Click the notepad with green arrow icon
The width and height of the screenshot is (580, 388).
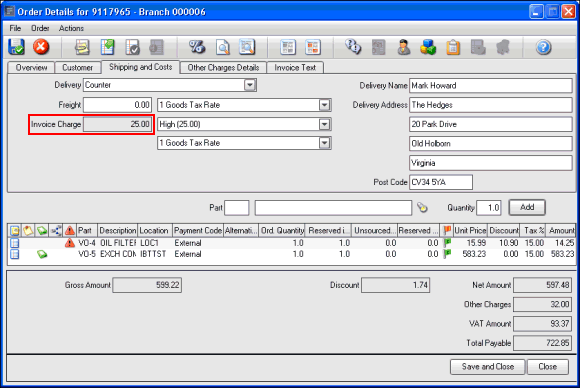[x=107, y=47]
